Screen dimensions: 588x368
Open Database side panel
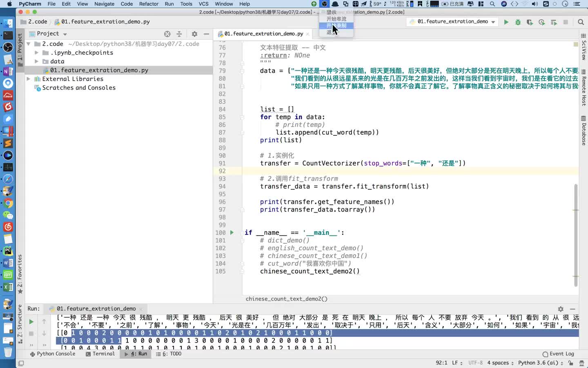(x=584, y=131)
